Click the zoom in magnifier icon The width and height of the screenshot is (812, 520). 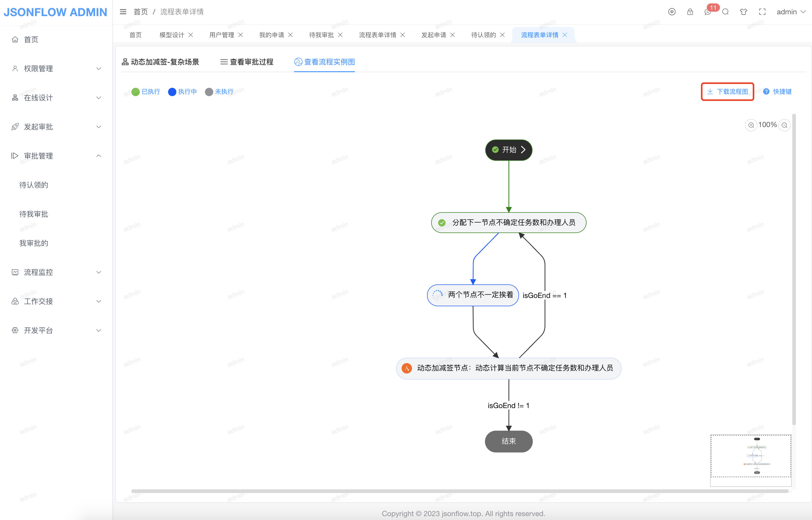coord(751,125)
